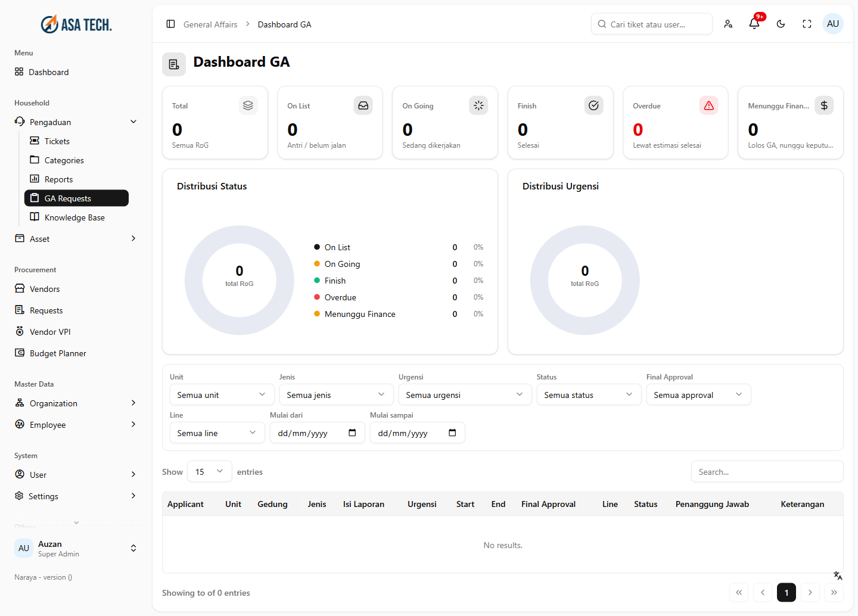858x616 pixels.
Task: Toggle dark mode moon icon
Action: click(781, 24)
